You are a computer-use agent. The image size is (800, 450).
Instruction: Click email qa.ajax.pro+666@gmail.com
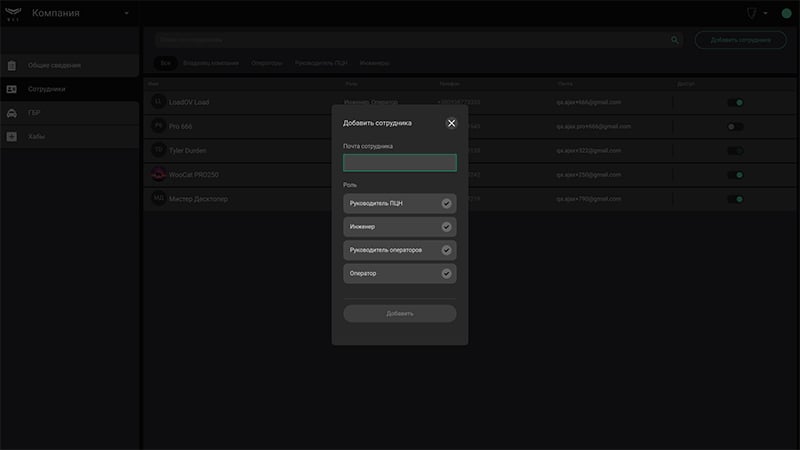pyautogui.click(x=593, y=126)
